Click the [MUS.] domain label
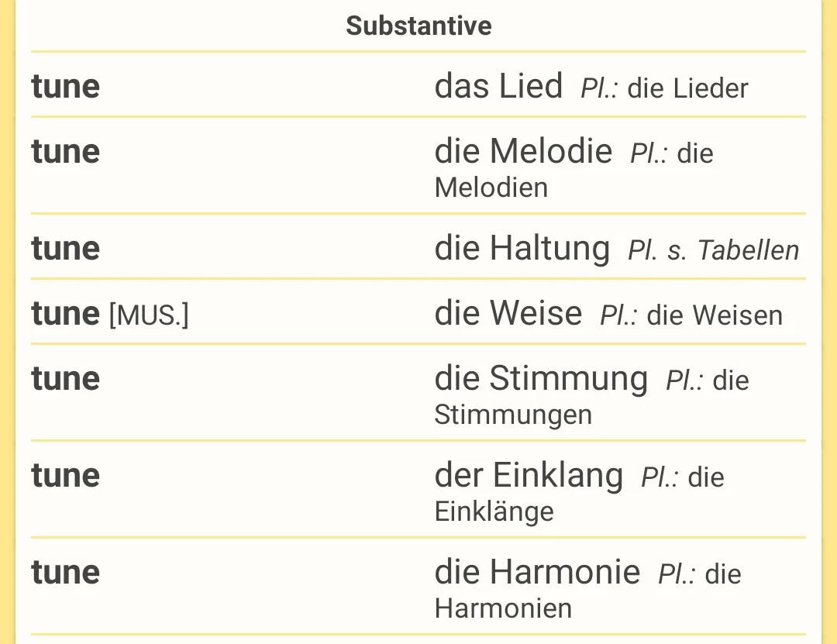 pos(149,315)
